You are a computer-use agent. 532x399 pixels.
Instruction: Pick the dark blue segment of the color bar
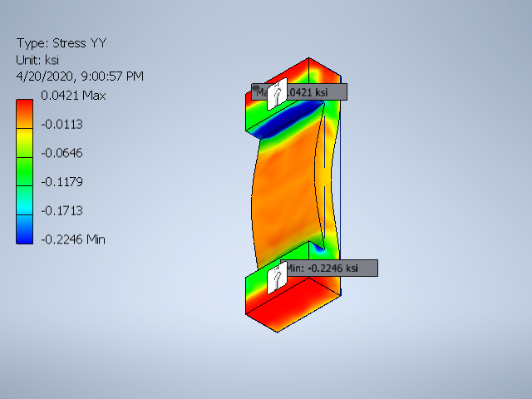point(25,233)
